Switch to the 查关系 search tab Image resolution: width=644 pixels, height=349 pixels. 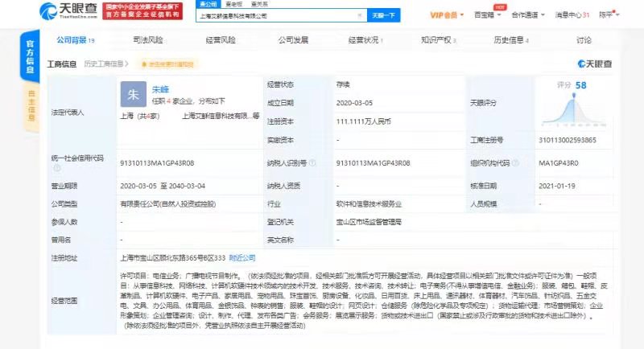[259, 4]
